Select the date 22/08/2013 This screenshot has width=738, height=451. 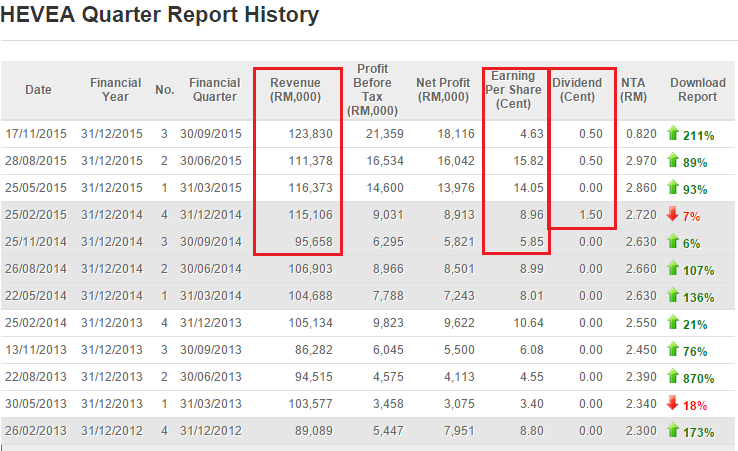point(36,377)
